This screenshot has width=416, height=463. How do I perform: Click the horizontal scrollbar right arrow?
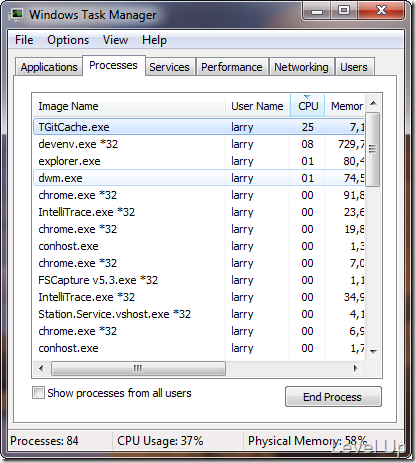(x=355, y=368)
